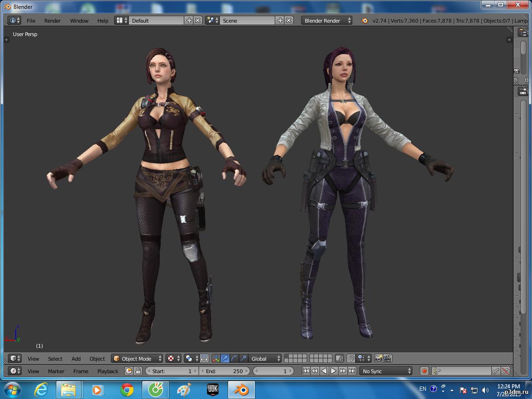Viewport: 532px width, 399px height.
Task: Toggle the 3D manipulator axes icon
Action: [216, 358]
